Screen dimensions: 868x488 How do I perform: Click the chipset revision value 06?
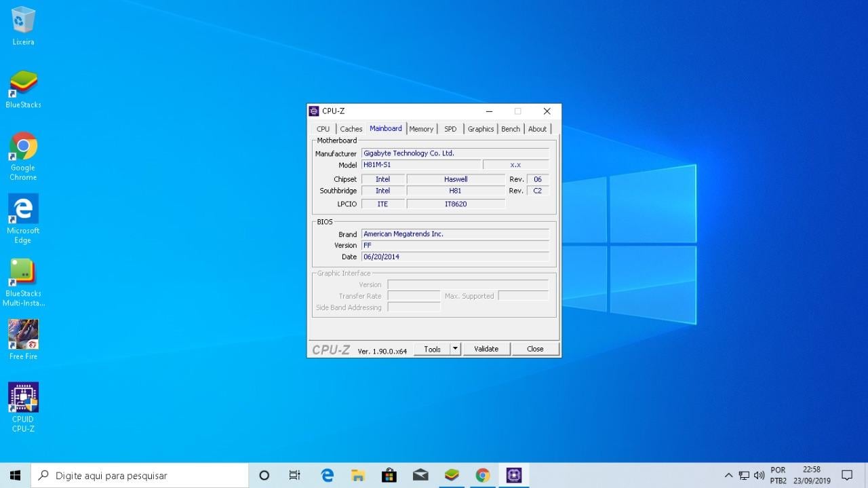pos(538,179)
